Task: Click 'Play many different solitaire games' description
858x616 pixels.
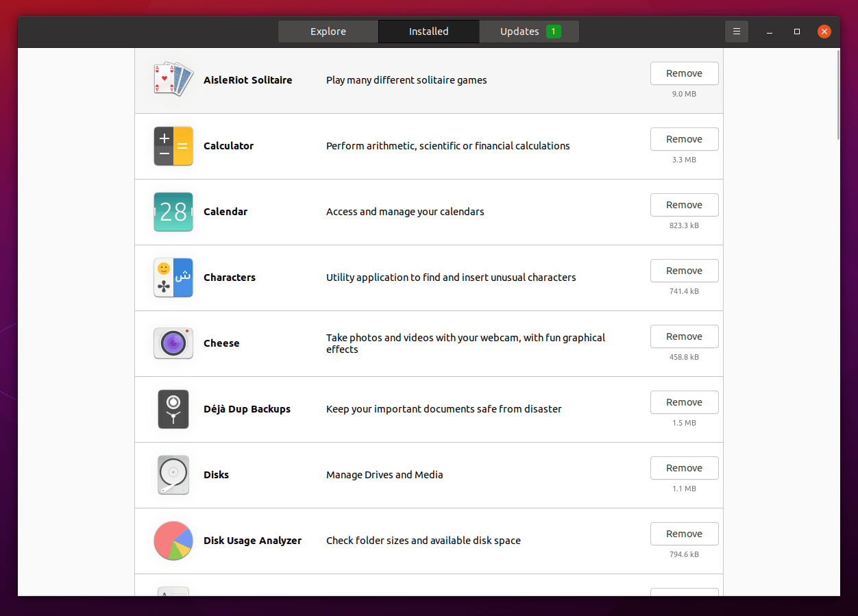Action: [406, 80]
